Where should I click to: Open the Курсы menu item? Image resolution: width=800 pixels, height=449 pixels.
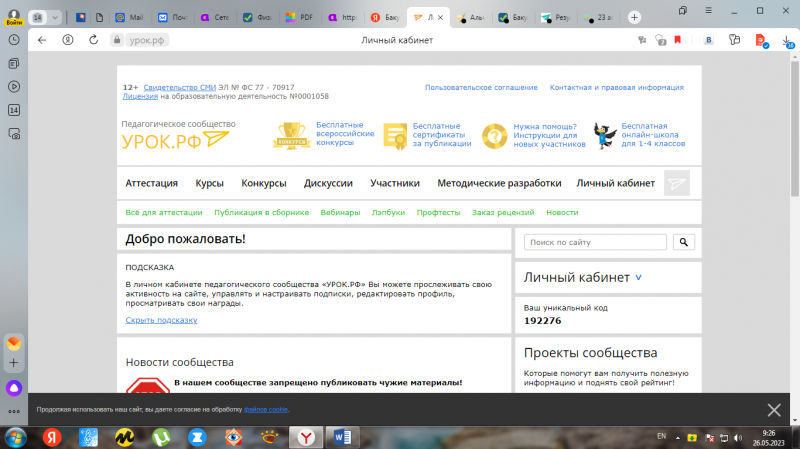click(x=209, y=183)
